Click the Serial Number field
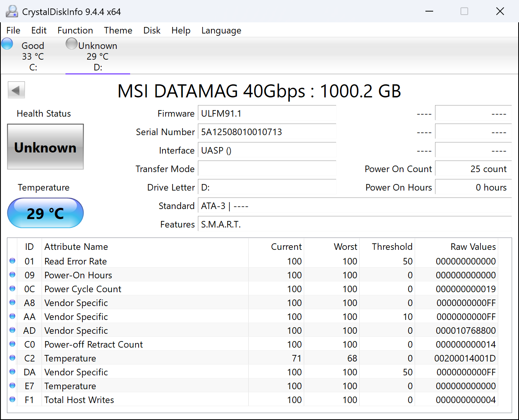The height and width of the screenshot is (420, 519). coord(267,132)
